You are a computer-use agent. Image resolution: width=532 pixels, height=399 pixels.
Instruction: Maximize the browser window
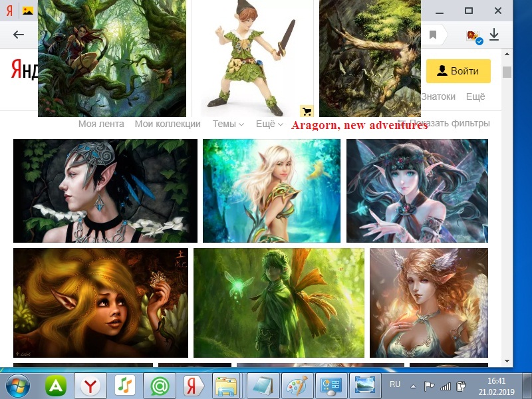(x=469, y=11)
